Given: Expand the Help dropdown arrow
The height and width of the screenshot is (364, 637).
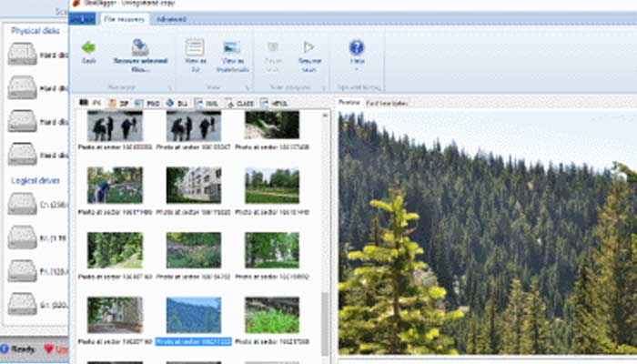Looking at the screenshot, I should coord(357,69).
